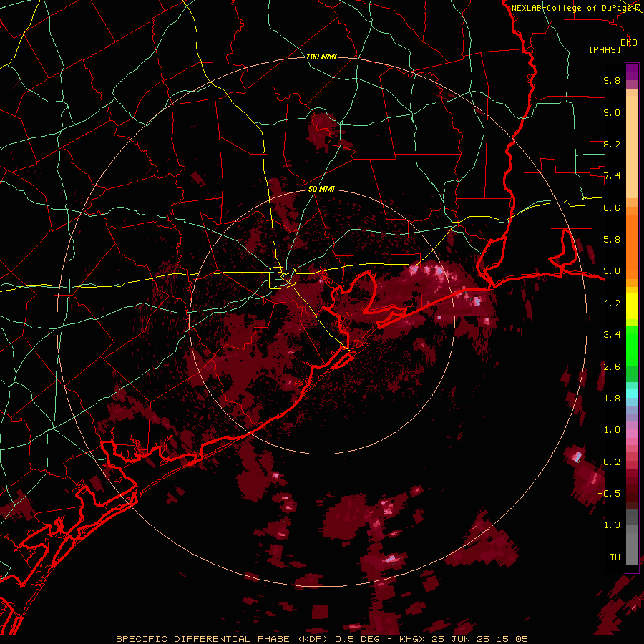This screenshot has height=644, width=644.
Task: Click the yellow square outline around the city center
Action: click(x=283, y=278)
